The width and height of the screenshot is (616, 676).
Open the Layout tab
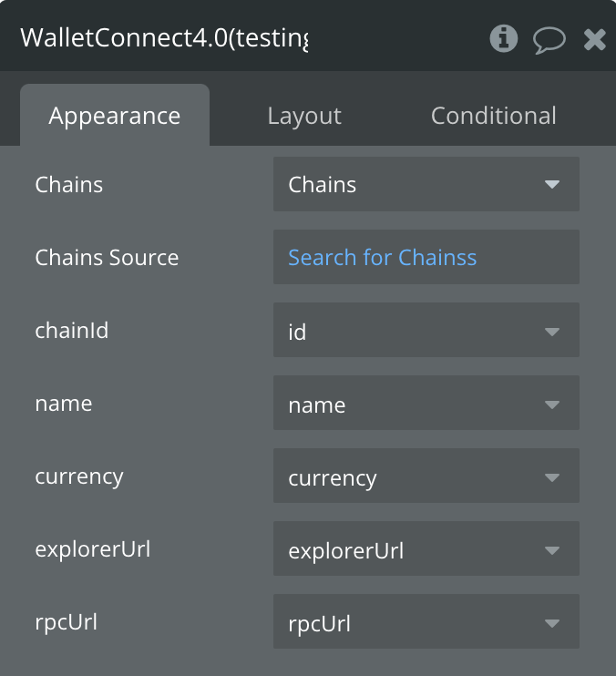tap(304, 116)
